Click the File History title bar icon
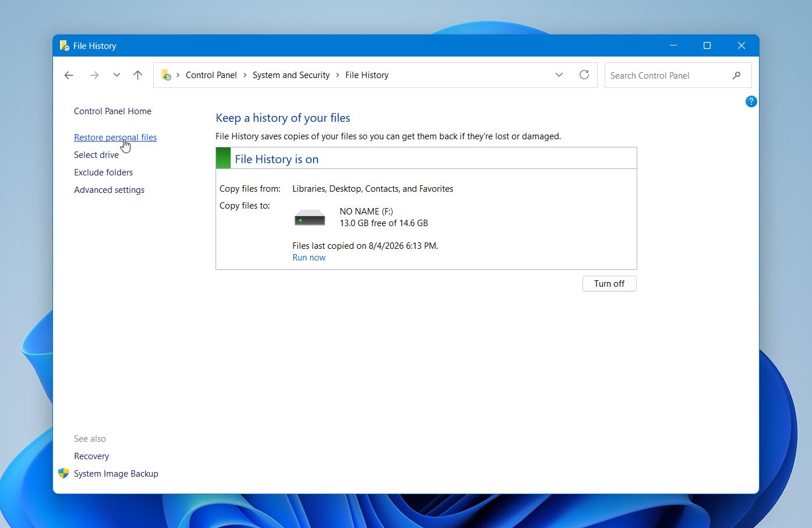 pyautogui.click(x=64, y=45)
